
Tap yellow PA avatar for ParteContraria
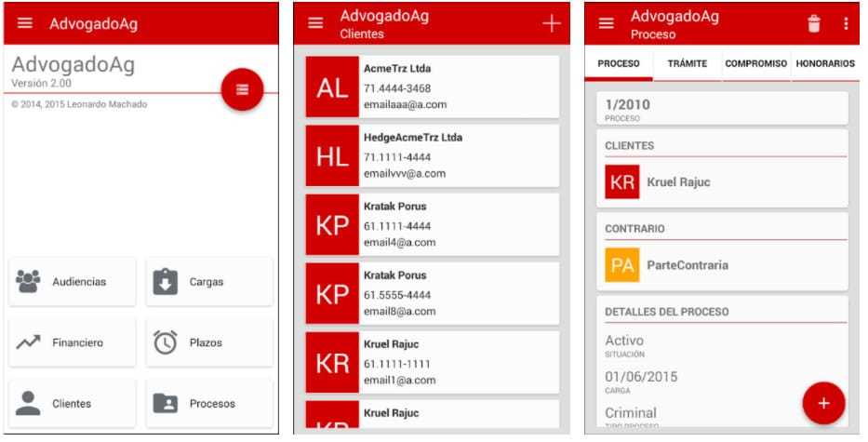pyautogui.click(x=621, y=265)
